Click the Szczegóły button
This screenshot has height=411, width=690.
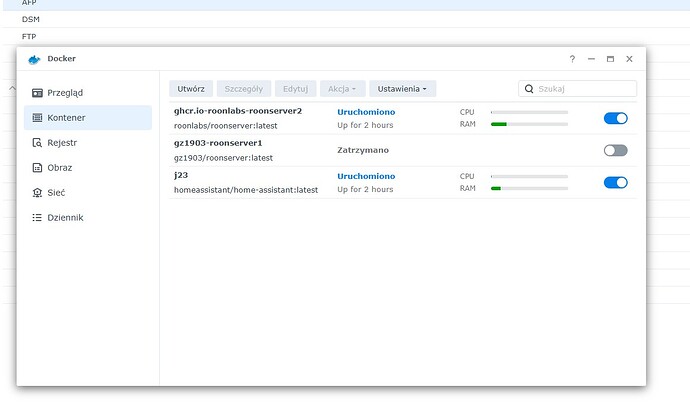coord(244,89)
